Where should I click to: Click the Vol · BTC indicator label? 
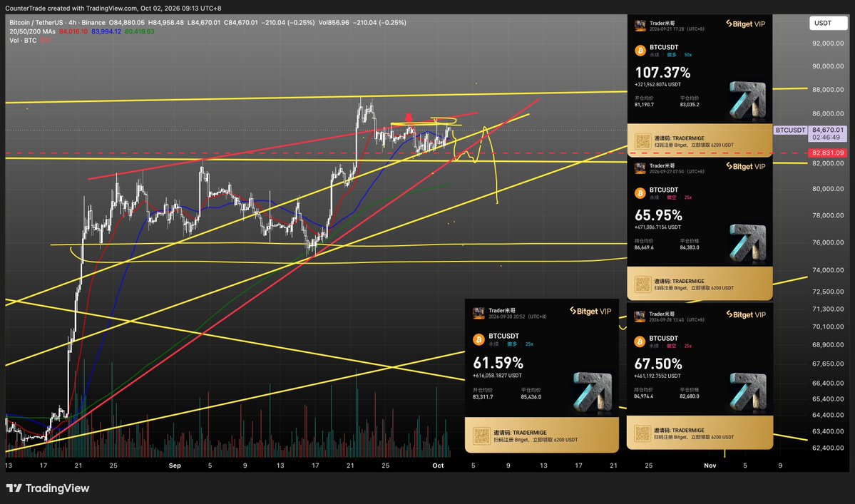pyautogui.click(x=23, y=41)
